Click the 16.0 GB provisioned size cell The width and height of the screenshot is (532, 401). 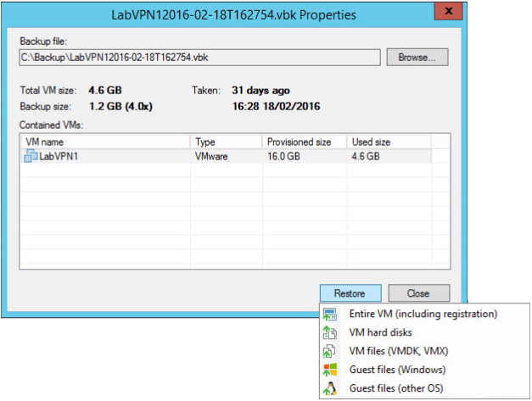(x=283, y=156)
